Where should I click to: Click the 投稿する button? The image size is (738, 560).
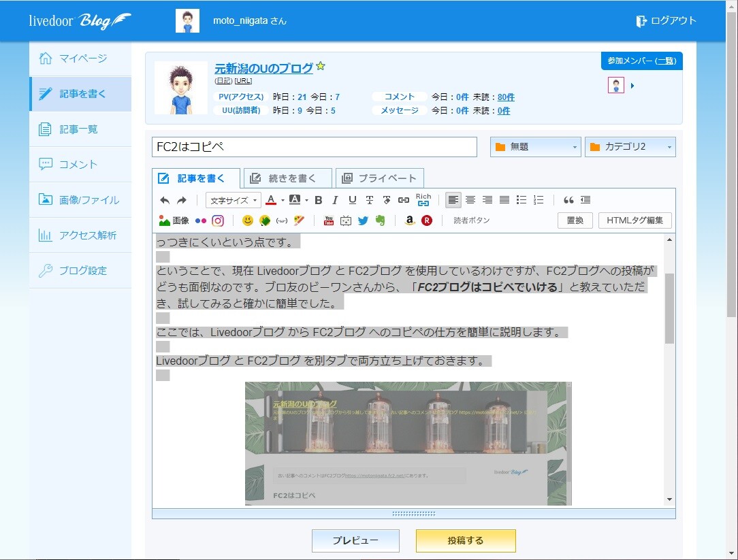(x=466, y=540)
